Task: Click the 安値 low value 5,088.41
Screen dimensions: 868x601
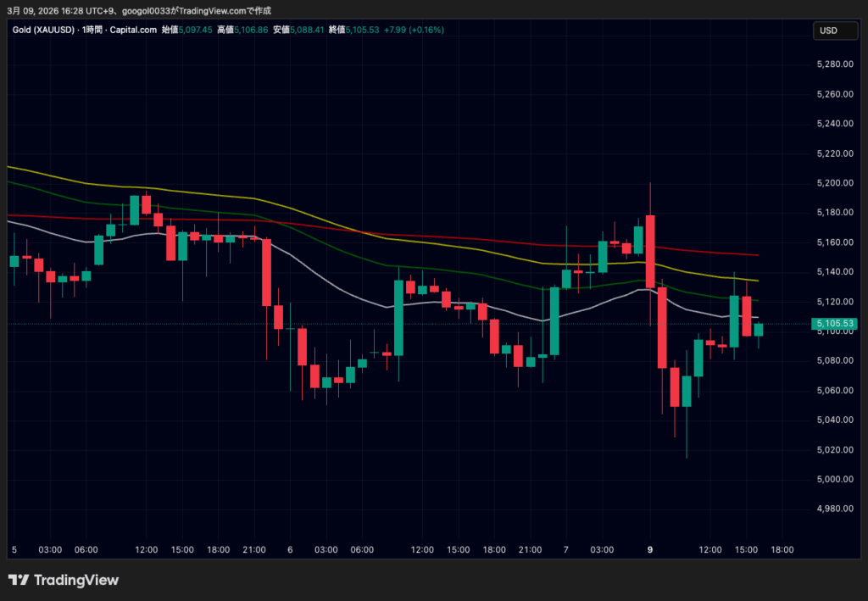Action: click(308, 30)
